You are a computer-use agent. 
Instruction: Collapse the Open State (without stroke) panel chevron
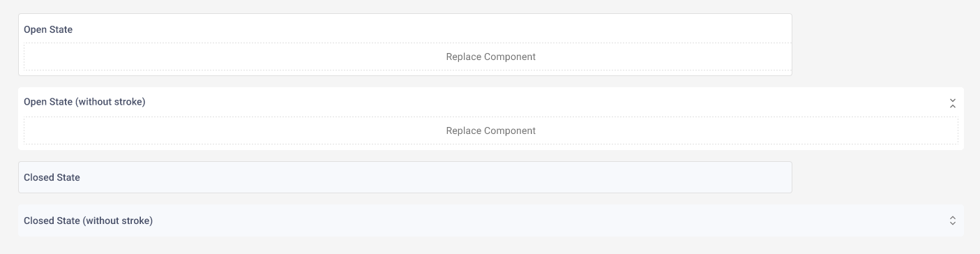coord(952,103)
